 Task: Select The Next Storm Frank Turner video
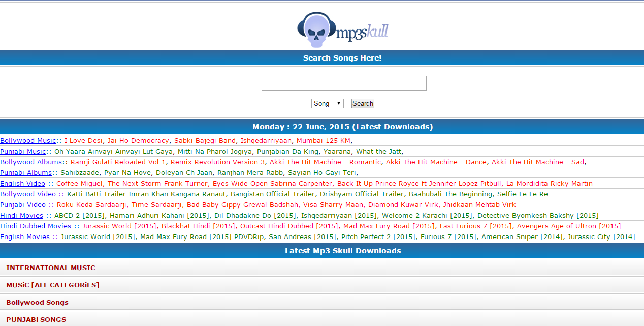pos(157,183)
